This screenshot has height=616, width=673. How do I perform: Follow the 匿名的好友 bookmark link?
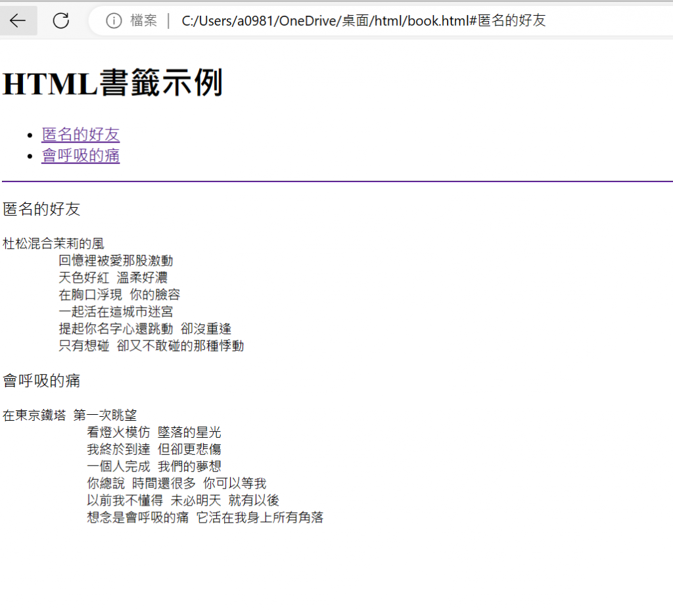tap(81, 134)
